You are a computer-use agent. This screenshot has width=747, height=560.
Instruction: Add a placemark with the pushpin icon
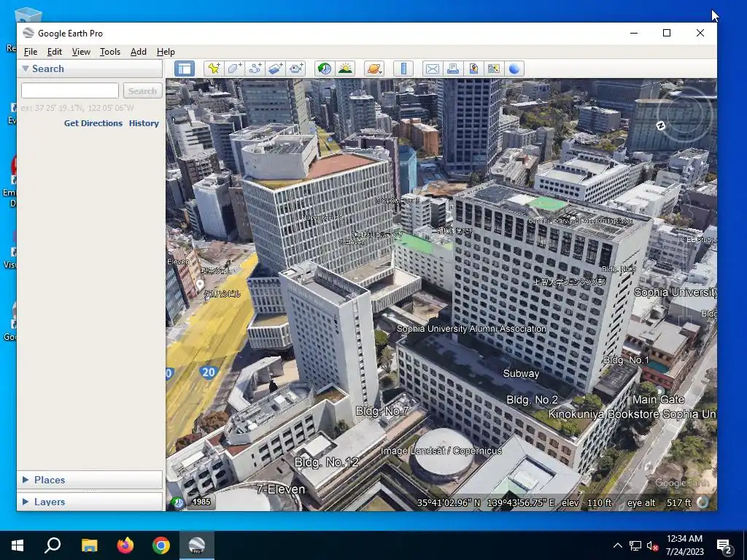pyautogui.click(x=214, y=69)
